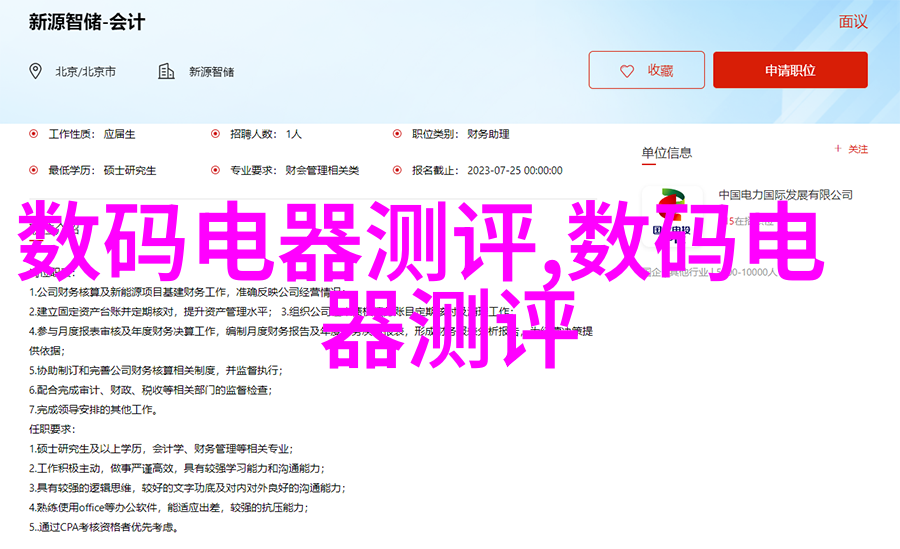Viewport: 900px width, 549px height.
Task: Click the building icon beside 新源智储
Action: [166, 71]
